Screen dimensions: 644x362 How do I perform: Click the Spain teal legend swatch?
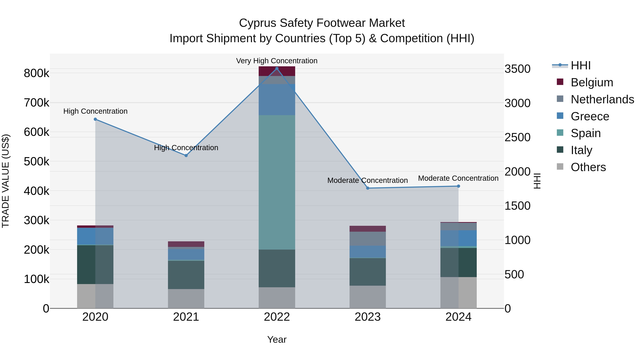(x=560, y=133)
